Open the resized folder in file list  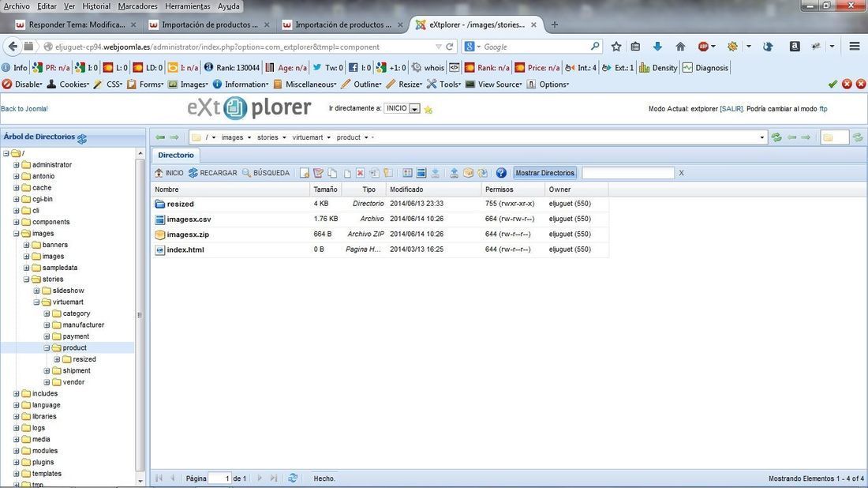pyautogui.click(x=181, y=204)
